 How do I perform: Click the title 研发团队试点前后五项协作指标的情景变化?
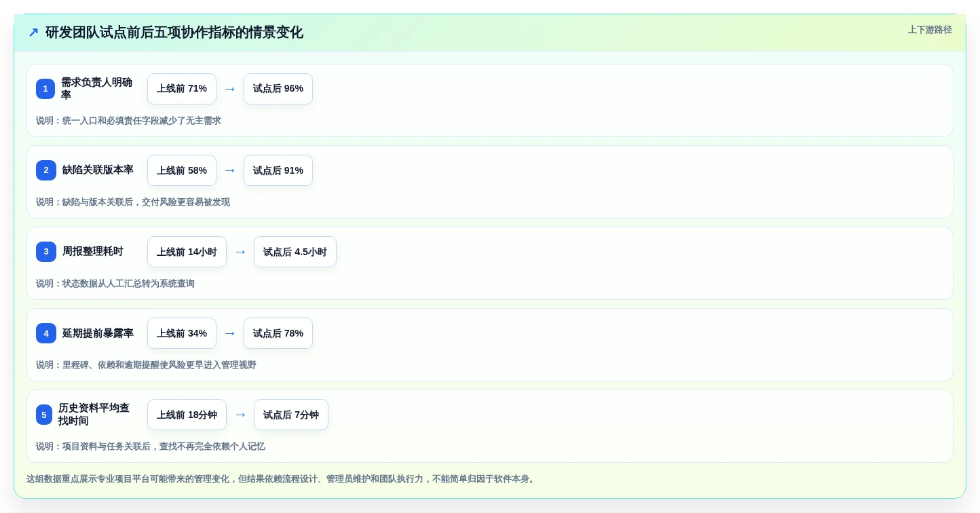[174, 33]
